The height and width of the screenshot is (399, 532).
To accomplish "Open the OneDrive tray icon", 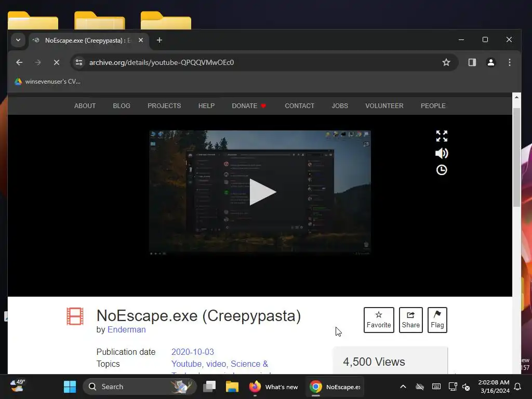I will 420,387.
